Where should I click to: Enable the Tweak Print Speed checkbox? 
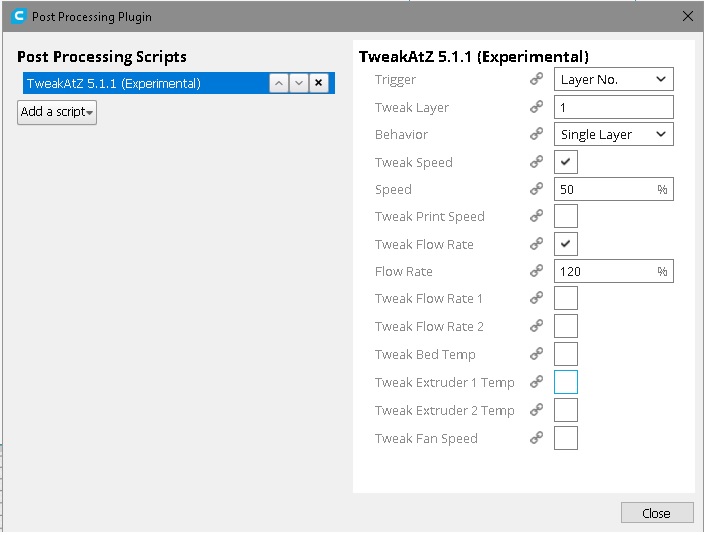566,216
